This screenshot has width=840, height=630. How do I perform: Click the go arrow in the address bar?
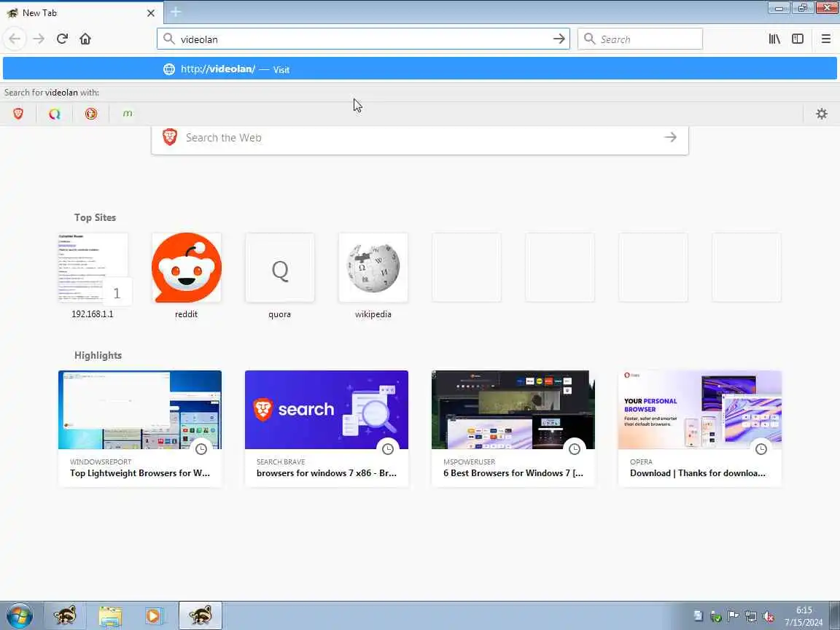click(559, 39)
